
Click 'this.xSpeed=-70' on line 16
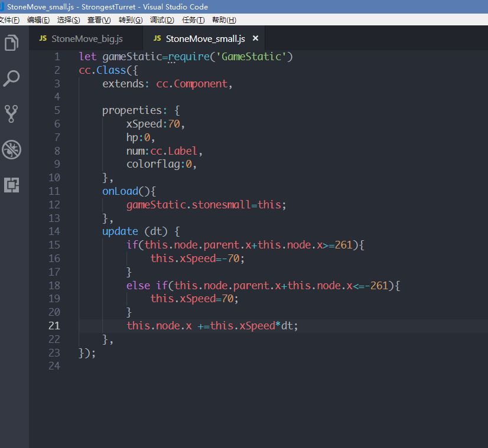coord(195,259)
